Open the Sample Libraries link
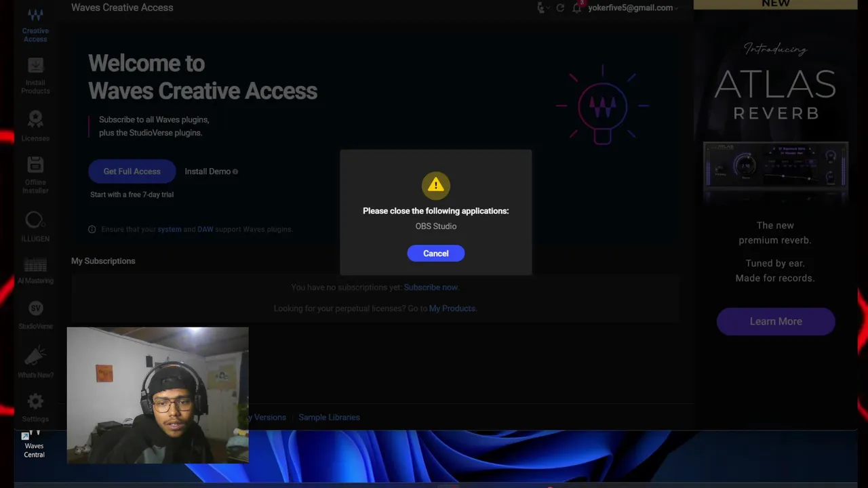This screenshot has width=868, height=488. point(329,418)
